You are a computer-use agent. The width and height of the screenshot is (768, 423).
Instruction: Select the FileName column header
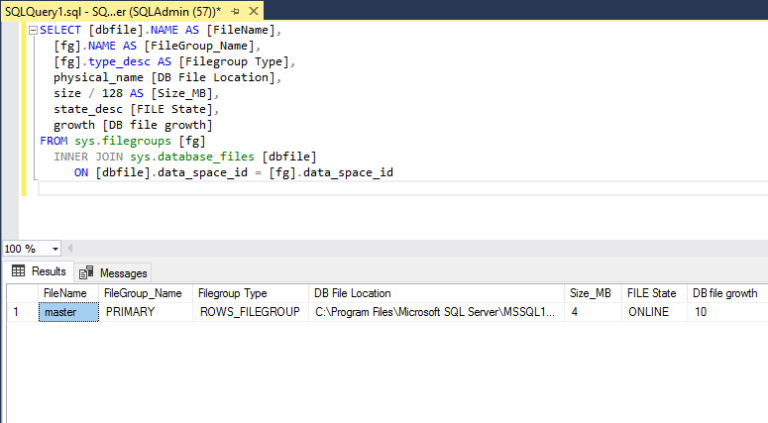[x=68, y=293]
